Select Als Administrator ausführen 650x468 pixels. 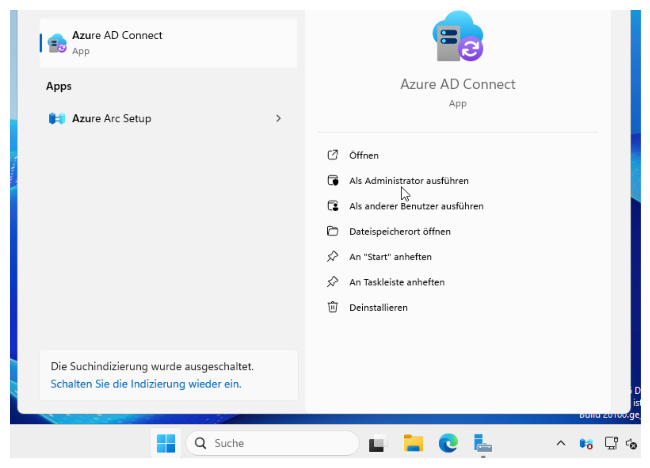coord(408,181)
